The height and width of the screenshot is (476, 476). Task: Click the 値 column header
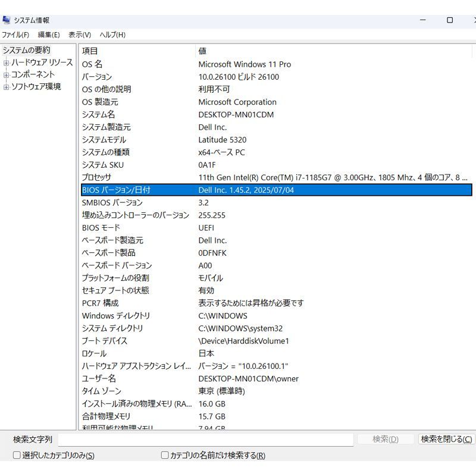point(238,51)
